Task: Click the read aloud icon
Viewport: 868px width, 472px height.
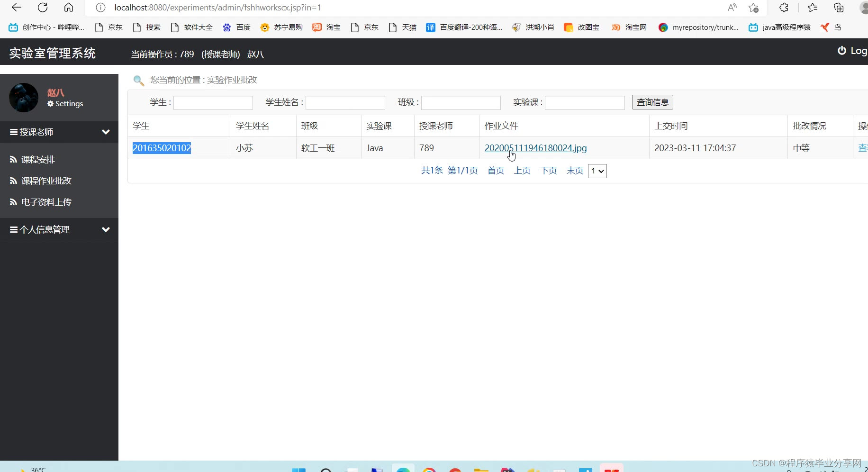Action: click(x=732, y=8)
